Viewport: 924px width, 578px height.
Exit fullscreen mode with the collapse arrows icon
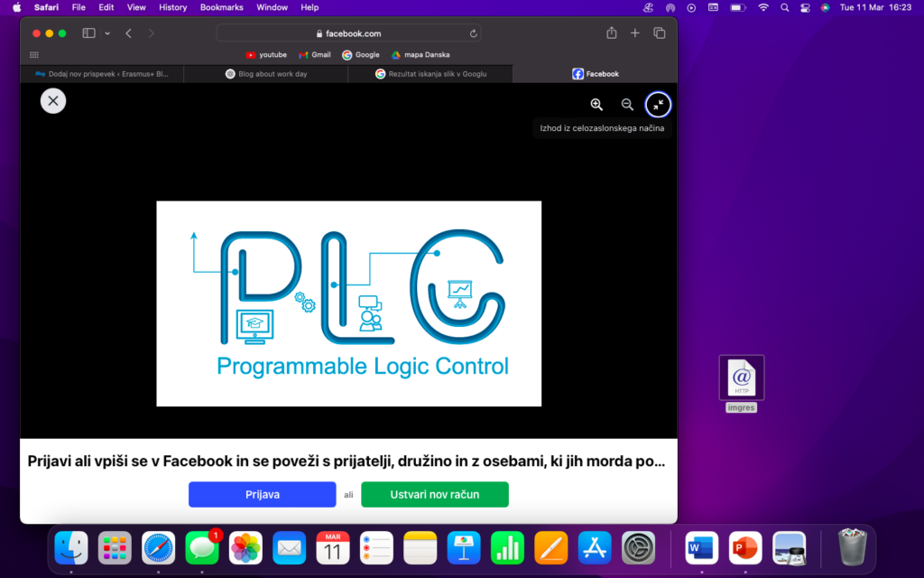click(x=658, y=105)
